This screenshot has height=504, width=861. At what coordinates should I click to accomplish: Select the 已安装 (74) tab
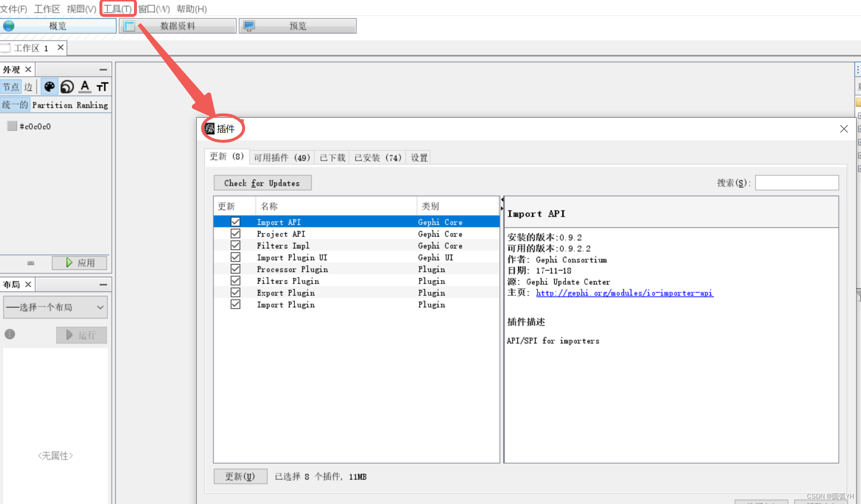[x=377, y=158]
